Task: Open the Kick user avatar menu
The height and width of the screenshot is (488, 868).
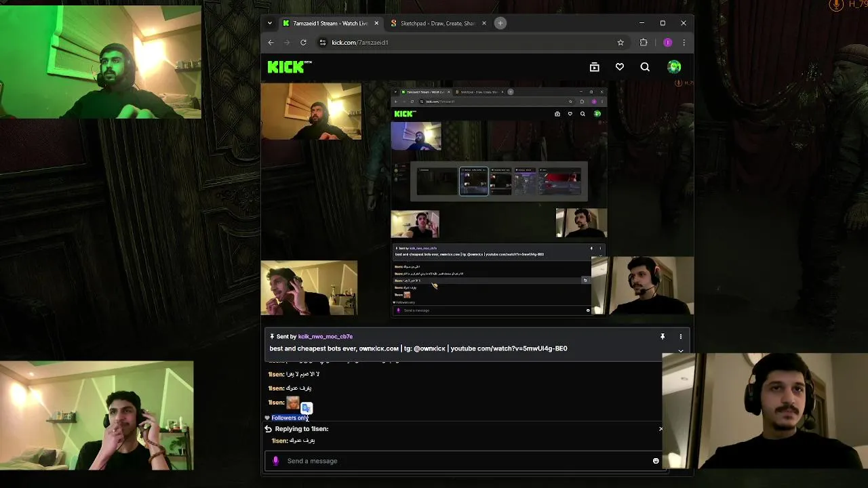Action: coord(674,66)
